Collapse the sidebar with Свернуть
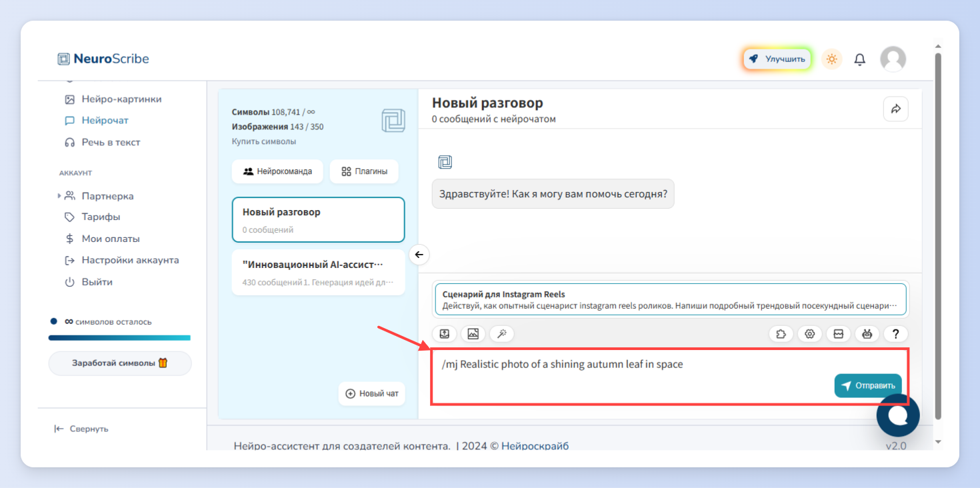This screenshot has height=488, width=980. pos(81,429)
